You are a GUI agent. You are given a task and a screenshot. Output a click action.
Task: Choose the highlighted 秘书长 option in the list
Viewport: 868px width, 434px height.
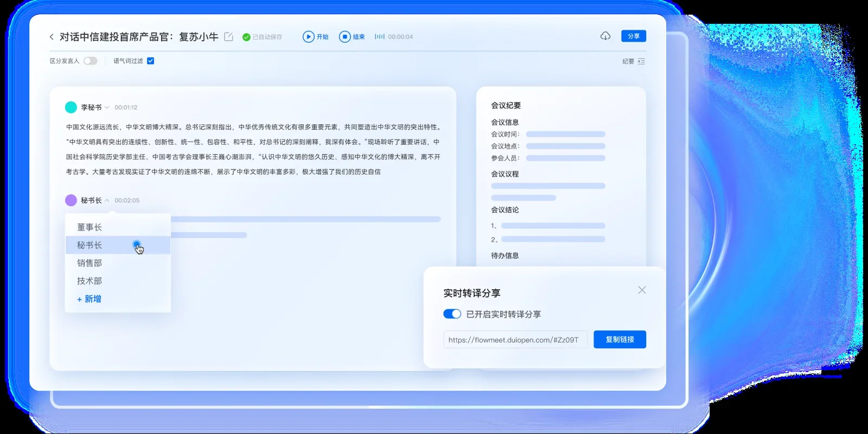(x=118, y=245)
